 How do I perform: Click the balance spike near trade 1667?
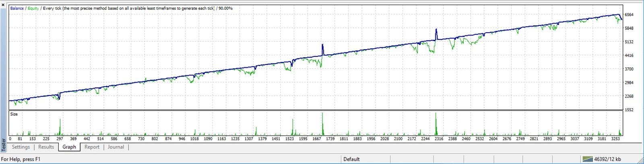[322, 50]
